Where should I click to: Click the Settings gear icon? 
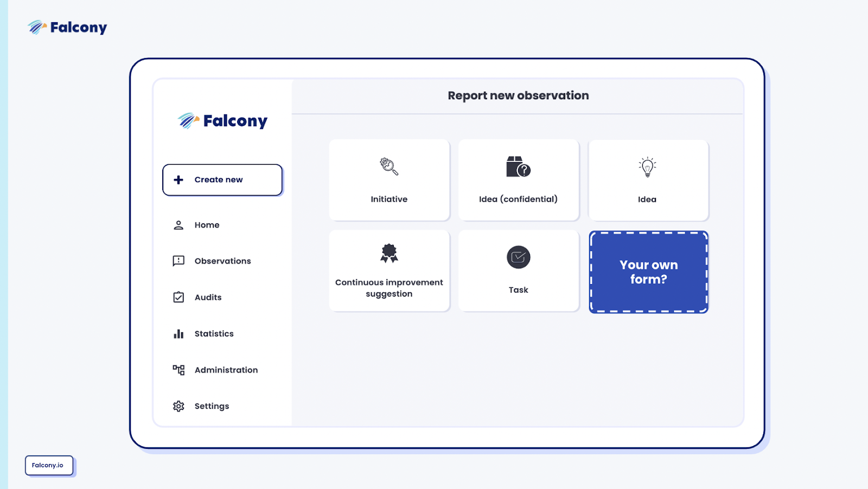tap(178, 406)
